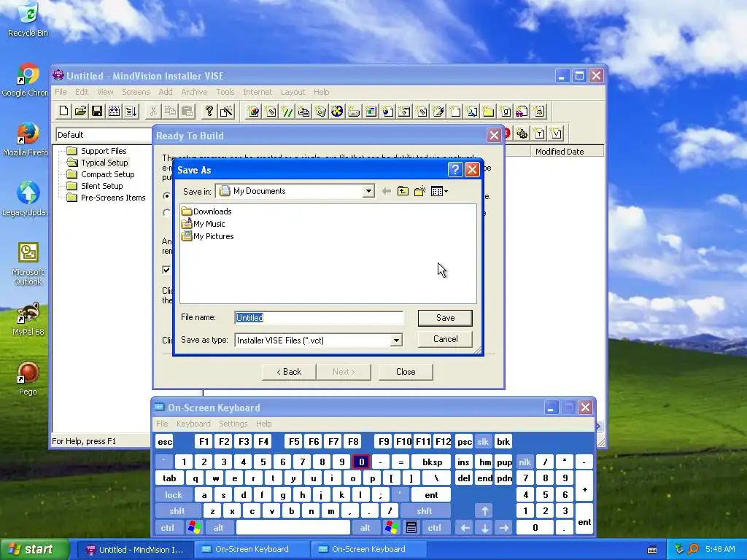Screen dimensions: 747x560
Task: Select the Microsoft Outlook desktop icon
Action: point(28,264)
